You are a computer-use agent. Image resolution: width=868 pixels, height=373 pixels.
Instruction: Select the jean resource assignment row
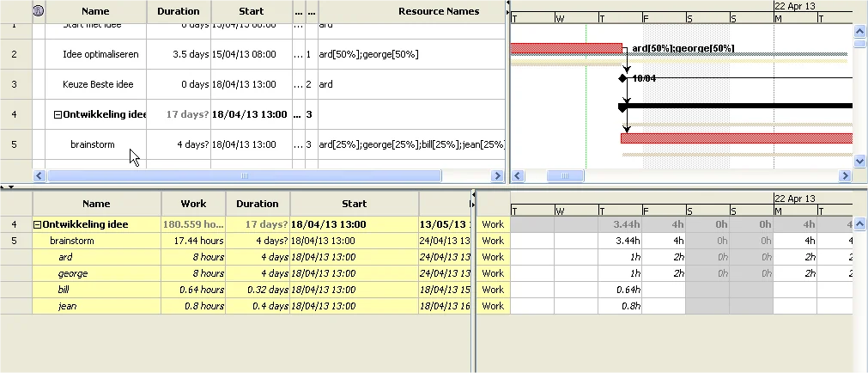[252, 306]
